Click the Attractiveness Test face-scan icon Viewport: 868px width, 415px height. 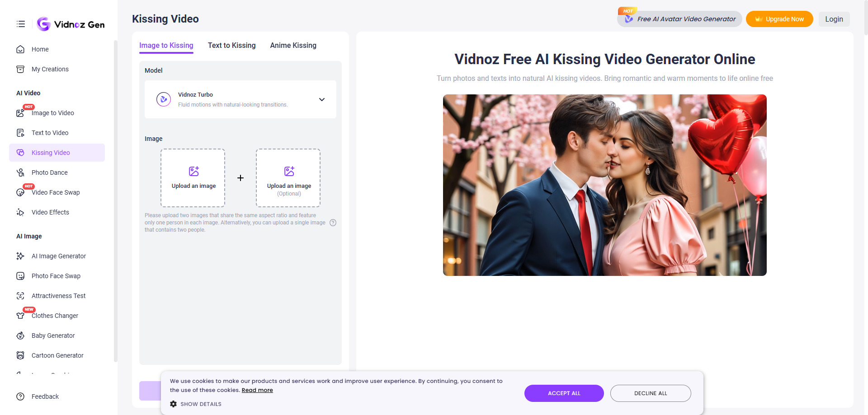coord(20,296)
